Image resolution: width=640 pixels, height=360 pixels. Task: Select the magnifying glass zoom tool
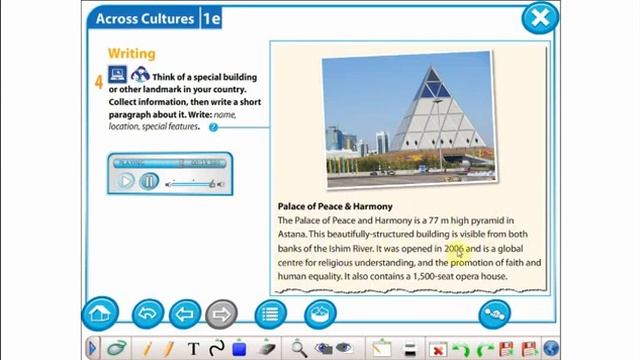tap(299, 349)
